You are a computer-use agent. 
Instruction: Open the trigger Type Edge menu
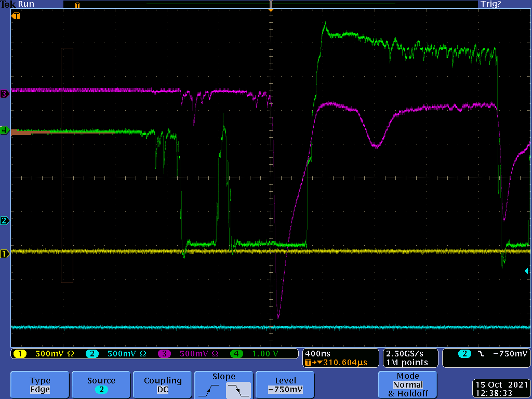[40, 385]
